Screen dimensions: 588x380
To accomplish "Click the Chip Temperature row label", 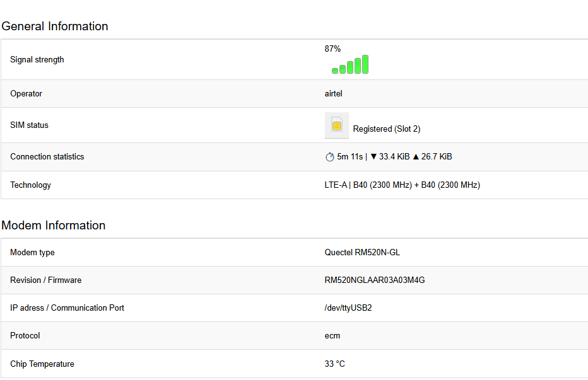I will [42, 364].
